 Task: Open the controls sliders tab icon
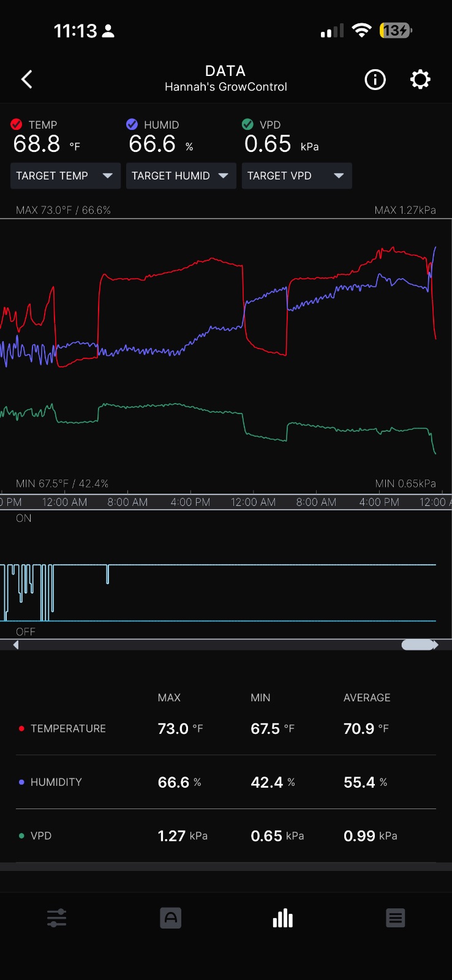click(56, 918)
